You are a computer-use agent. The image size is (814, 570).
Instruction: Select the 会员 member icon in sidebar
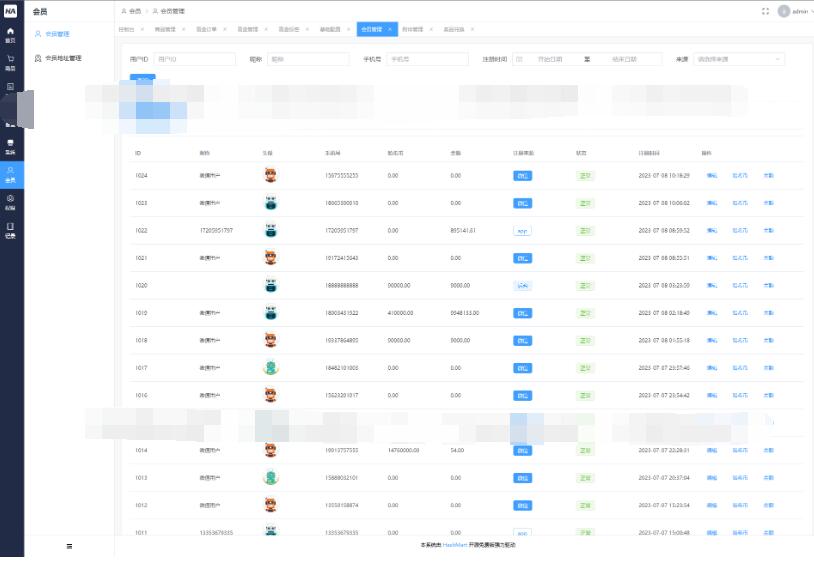pos(10,174)
